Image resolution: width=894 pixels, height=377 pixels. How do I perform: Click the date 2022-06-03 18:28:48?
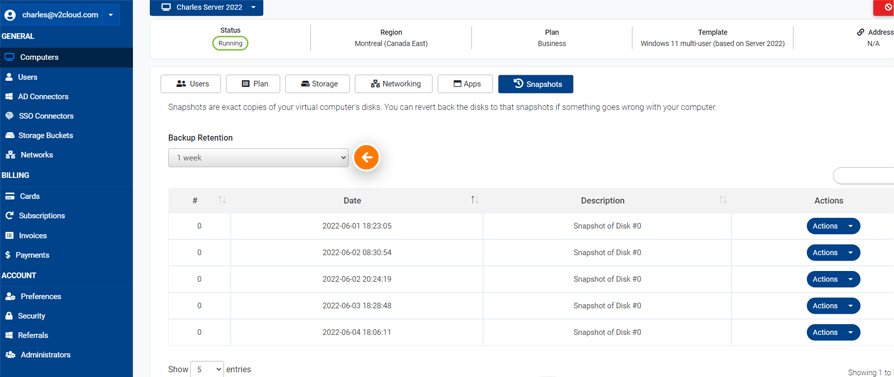[357, 306]
